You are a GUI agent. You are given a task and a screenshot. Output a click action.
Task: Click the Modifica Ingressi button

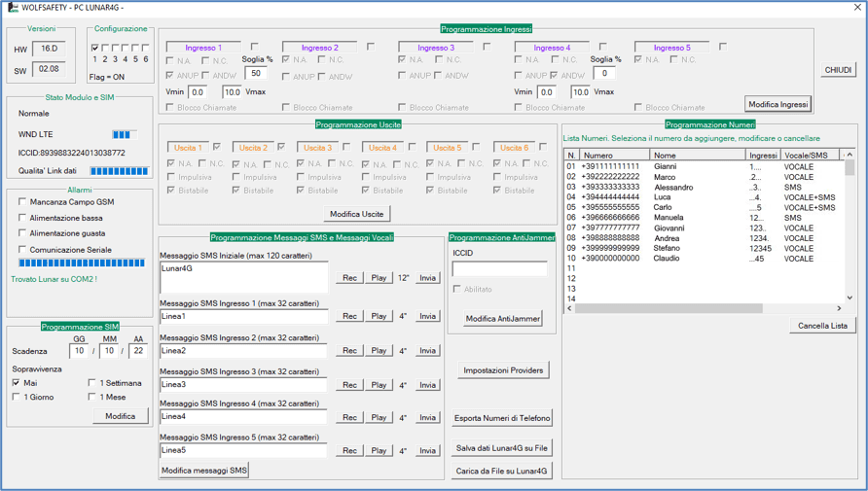[778, 104]
